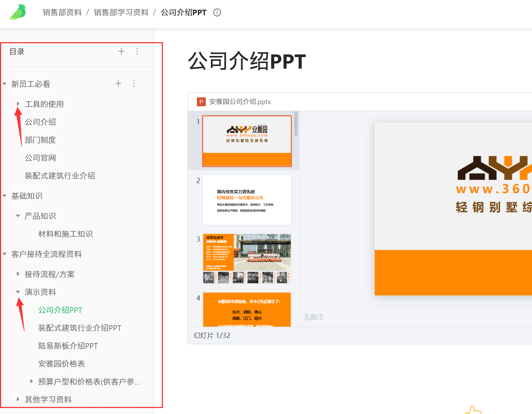The width and height of the screenshot is (532, 414).
Task: Click the 其他学习资料 label
Action: click(x=48, y=399)
